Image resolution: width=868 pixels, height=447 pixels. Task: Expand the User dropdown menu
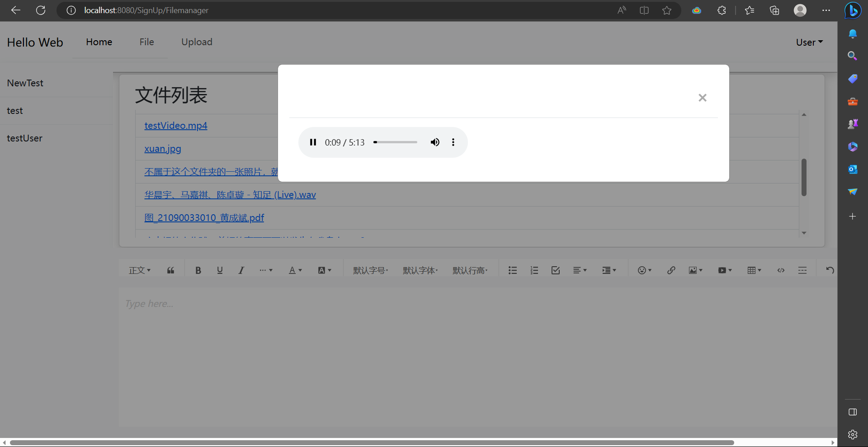tap(809, 42)
